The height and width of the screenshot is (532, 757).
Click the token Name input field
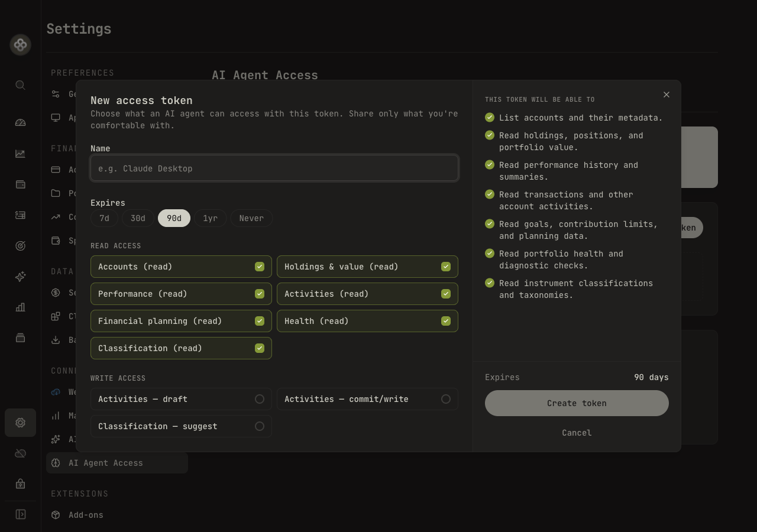pos(274,168)
